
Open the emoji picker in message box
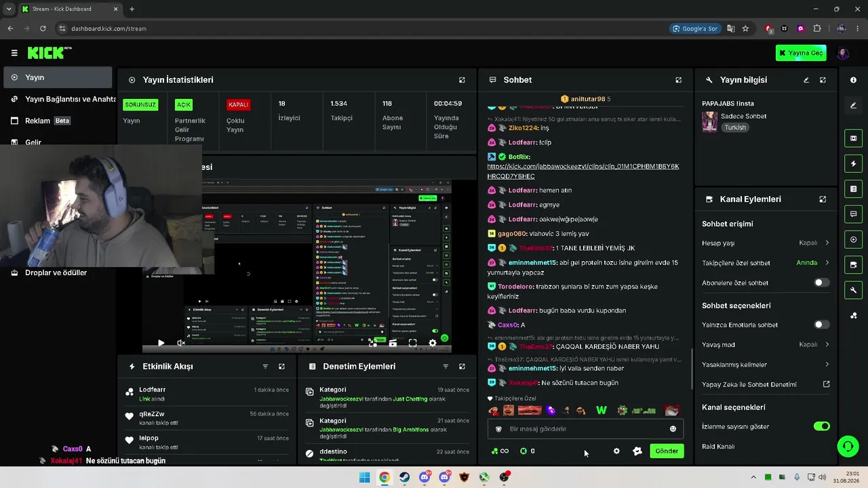[673, 429]
